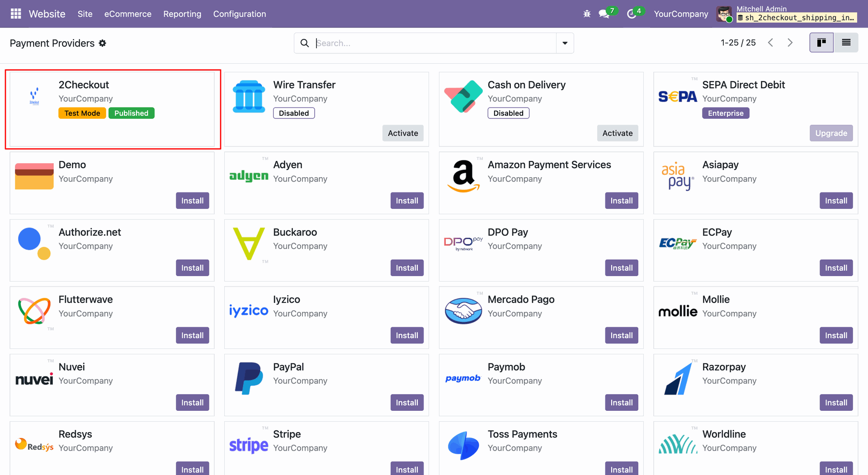Install the Demo payment provider
The image size is (868, 475).
[193, 201]
